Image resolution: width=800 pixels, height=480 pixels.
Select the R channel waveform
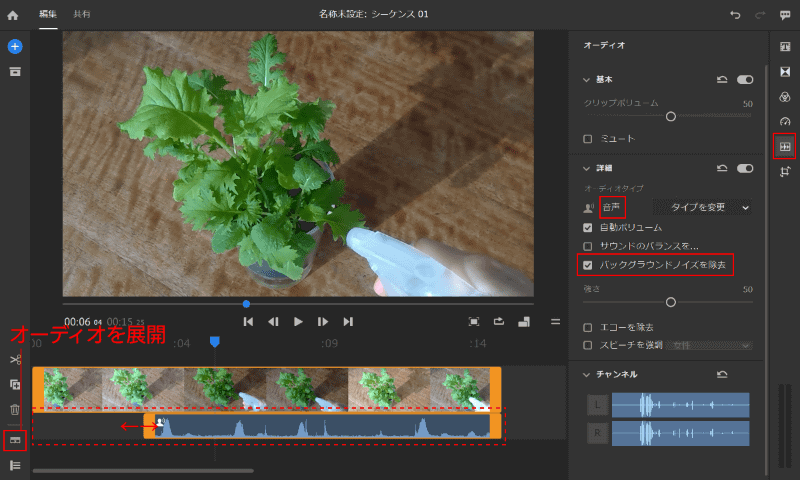tap(681, 433)
